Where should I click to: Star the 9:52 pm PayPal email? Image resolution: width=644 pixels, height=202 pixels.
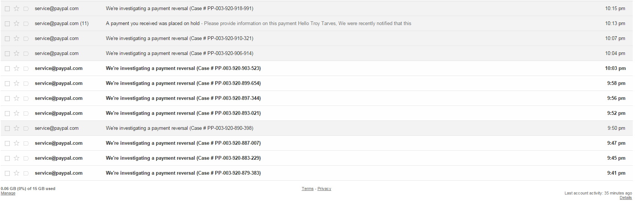coord(16,113)
